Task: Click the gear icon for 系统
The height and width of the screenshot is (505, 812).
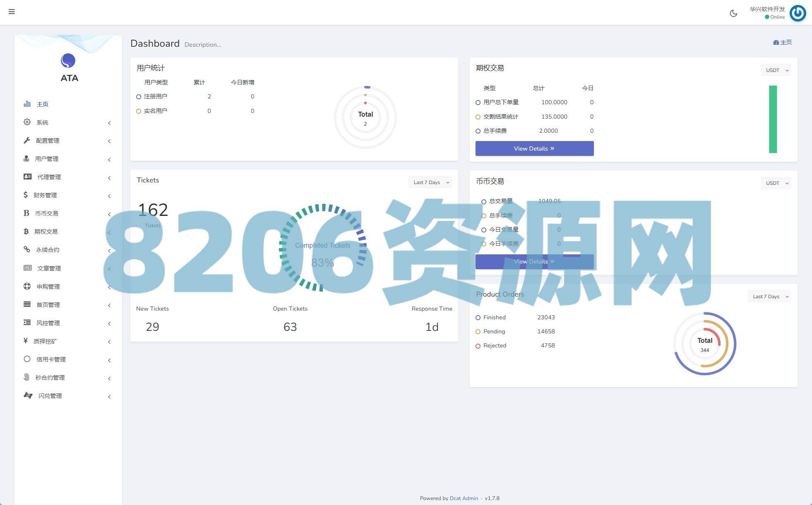Action: pyautogui.click(x=27, y=122)
